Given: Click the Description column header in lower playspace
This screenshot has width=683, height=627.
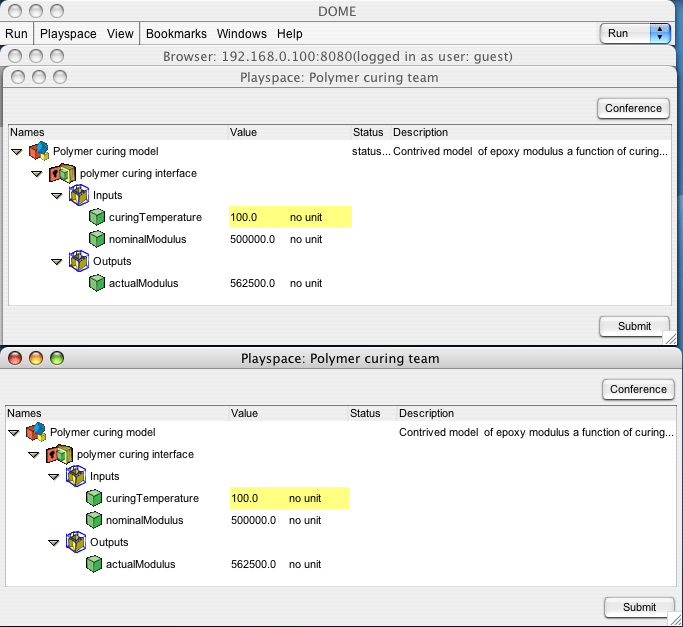Looking at the screenshot, I should (x=537, y=413).
